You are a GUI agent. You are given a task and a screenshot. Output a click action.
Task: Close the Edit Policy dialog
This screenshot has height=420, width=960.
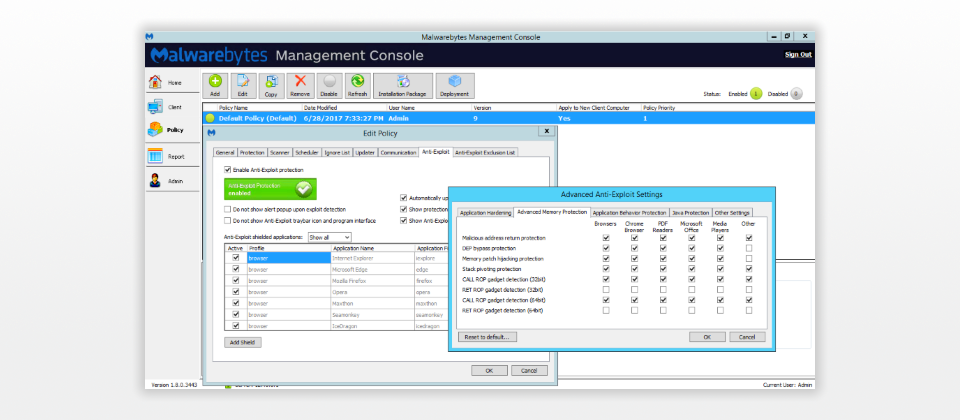tap(546, 131)
